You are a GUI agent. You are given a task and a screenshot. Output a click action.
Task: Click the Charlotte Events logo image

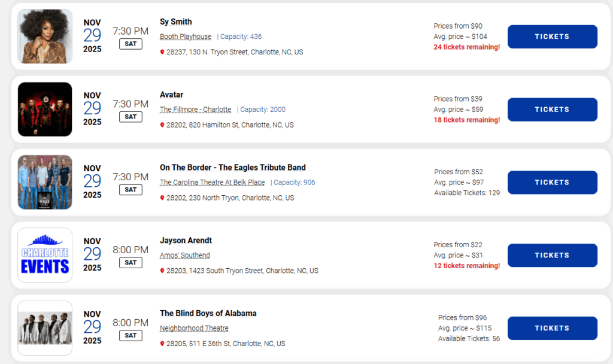coord(45,255)
